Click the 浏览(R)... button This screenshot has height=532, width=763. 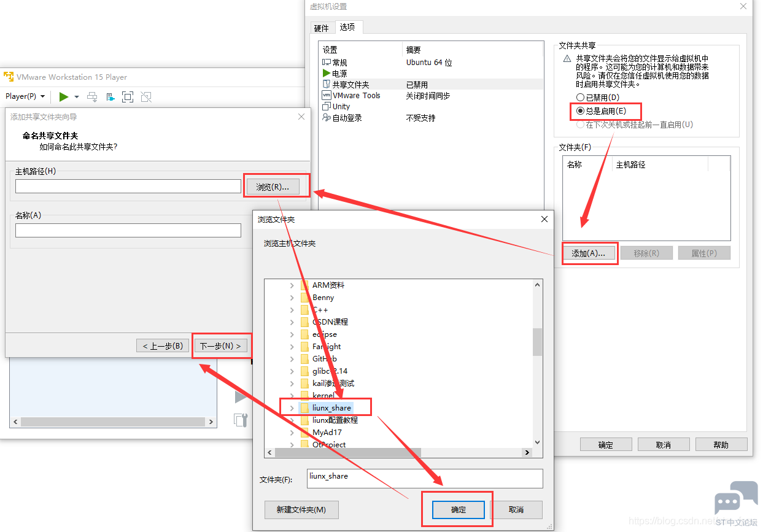pyautogui.click(x=273, y=187)
